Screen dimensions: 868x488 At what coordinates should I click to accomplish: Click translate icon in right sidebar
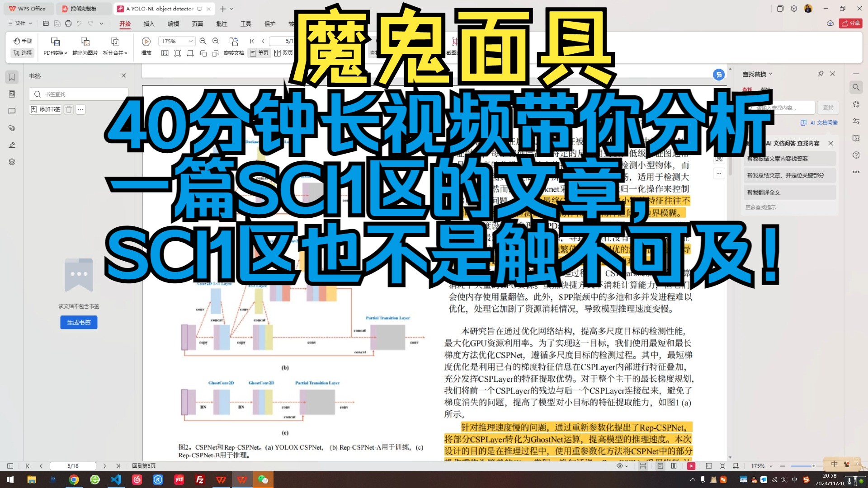point(856,104)
